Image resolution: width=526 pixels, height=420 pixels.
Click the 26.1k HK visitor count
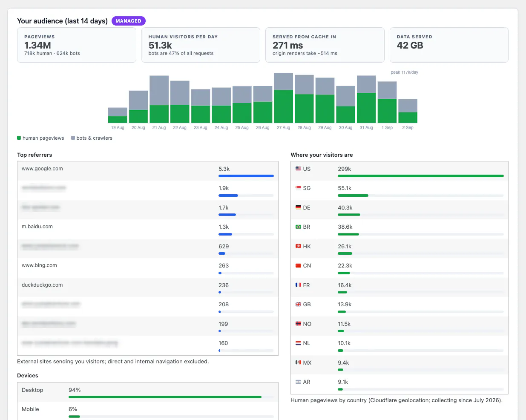tap(345, 246)
